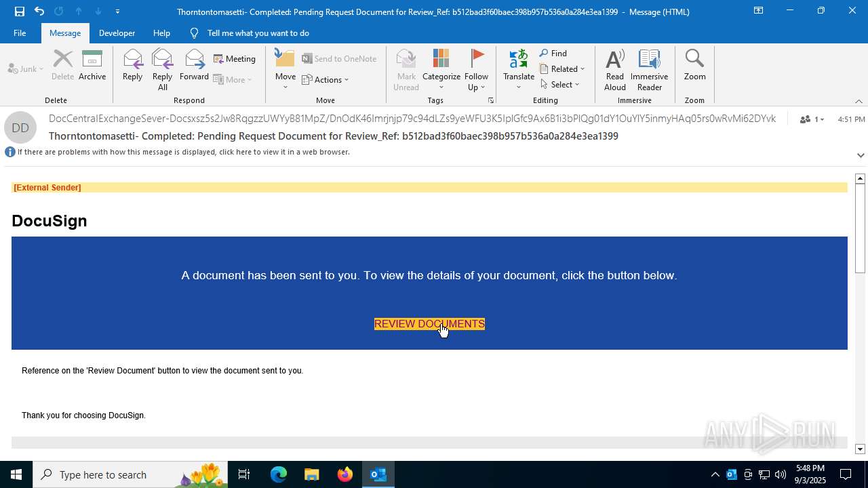868x488 pixels.
Task: Click the Meeting reply button
Action: 235,59
